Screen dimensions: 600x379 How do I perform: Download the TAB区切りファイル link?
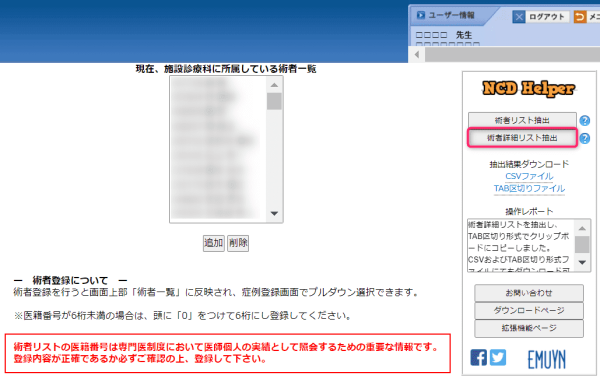(529, 188)
